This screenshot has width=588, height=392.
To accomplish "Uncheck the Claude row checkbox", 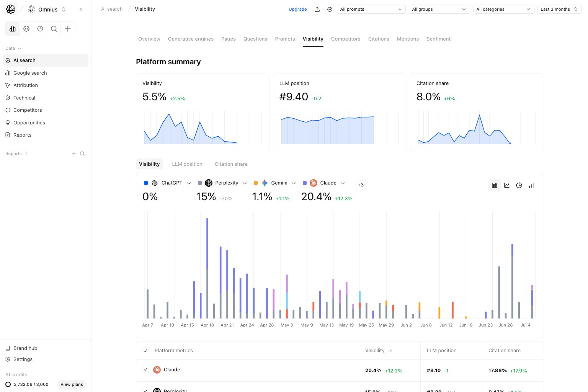I will (145, 370).
